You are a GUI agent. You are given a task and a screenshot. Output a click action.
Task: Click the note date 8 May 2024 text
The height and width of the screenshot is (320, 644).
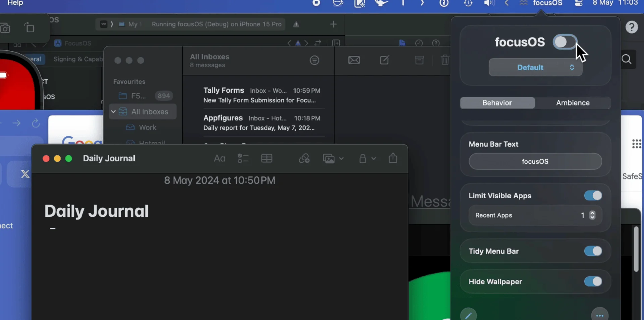coord(220,180)
